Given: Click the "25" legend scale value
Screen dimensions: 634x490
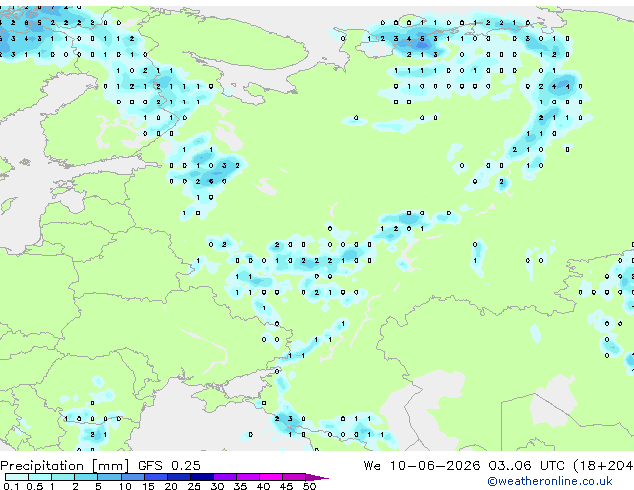Looking at the screenshot, I should (194, 486).
